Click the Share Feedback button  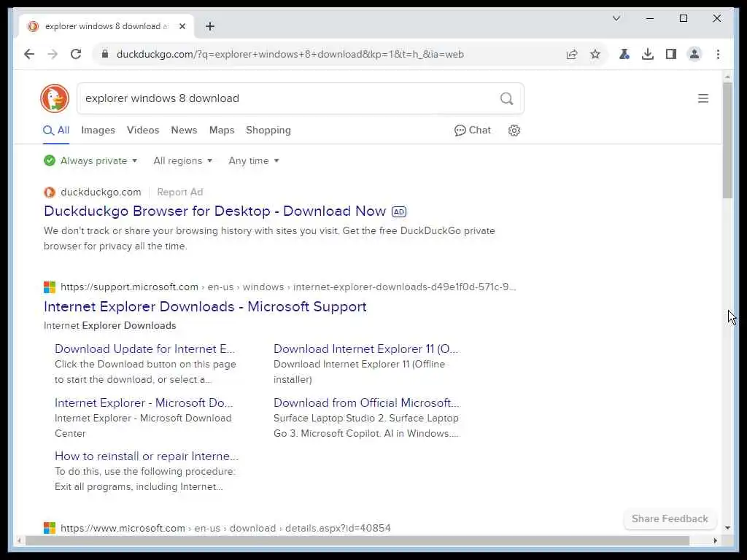pyautogui.click(x=670, y=518)
